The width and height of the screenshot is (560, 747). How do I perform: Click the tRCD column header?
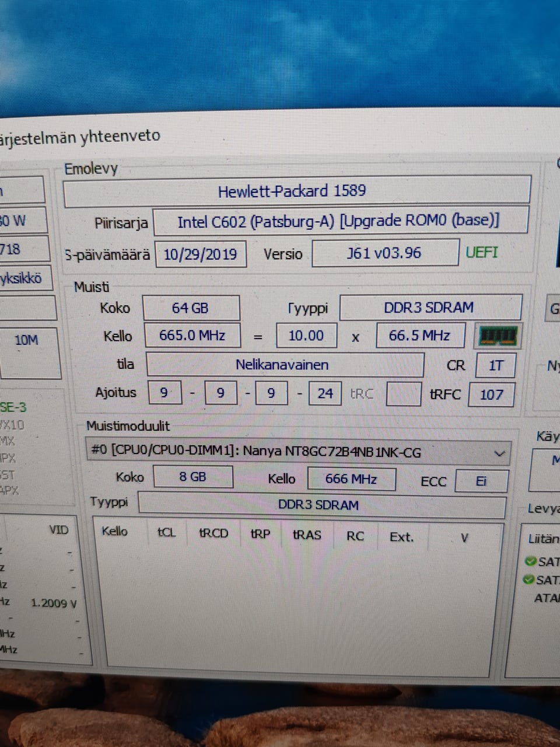tap(213, 533)
